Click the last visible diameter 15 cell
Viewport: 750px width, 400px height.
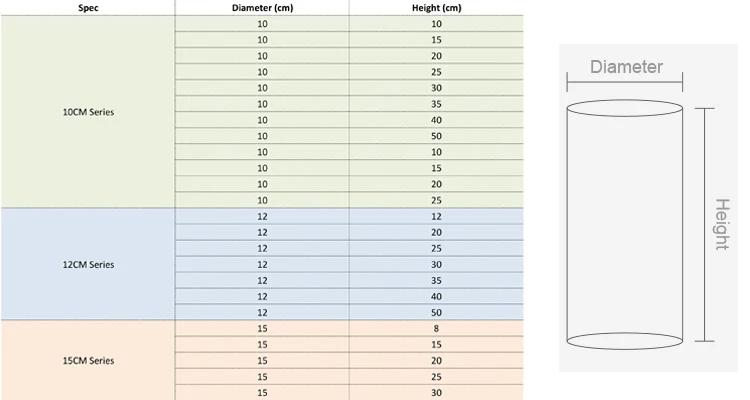262,393
